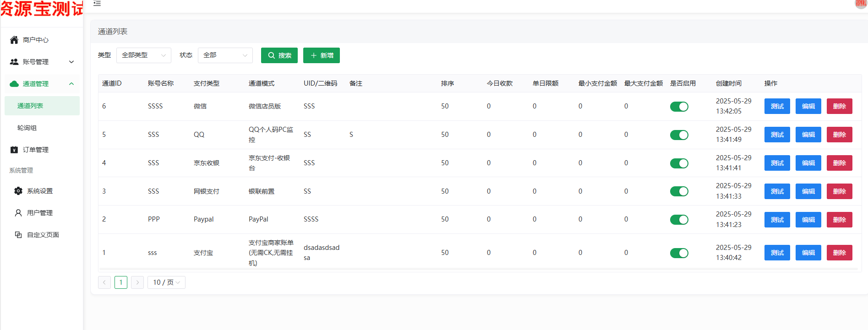Edit the 京东收银 channel 4
The width and height of the screenshot is (868, 330).
(x=808, y=163)
